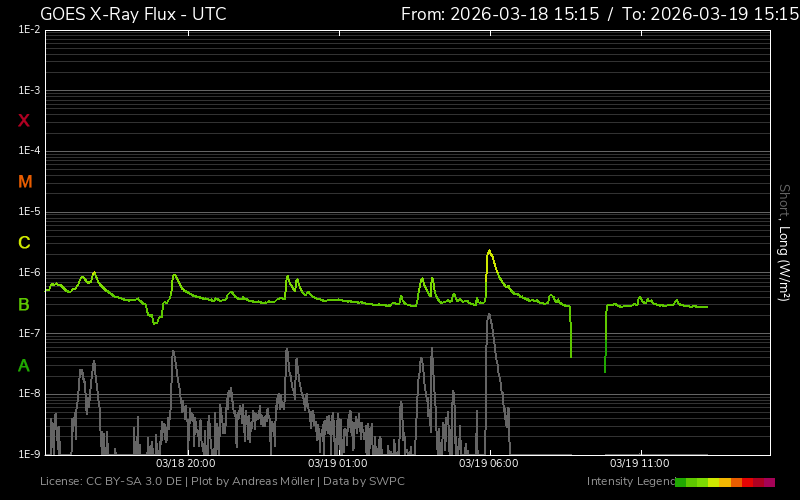This screenshot has width=800, height=500.
Task: Click the license and credits text
Action: click(222, 482)
